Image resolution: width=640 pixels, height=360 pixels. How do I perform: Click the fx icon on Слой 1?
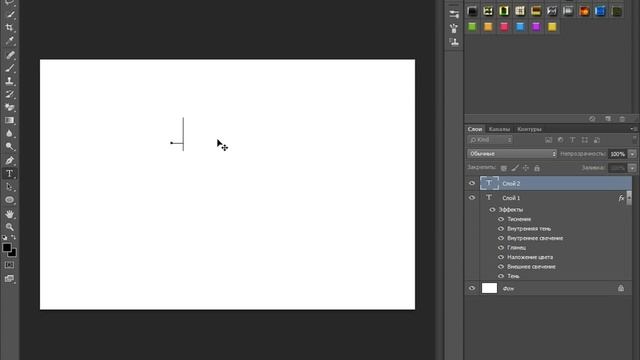[621, 198]
